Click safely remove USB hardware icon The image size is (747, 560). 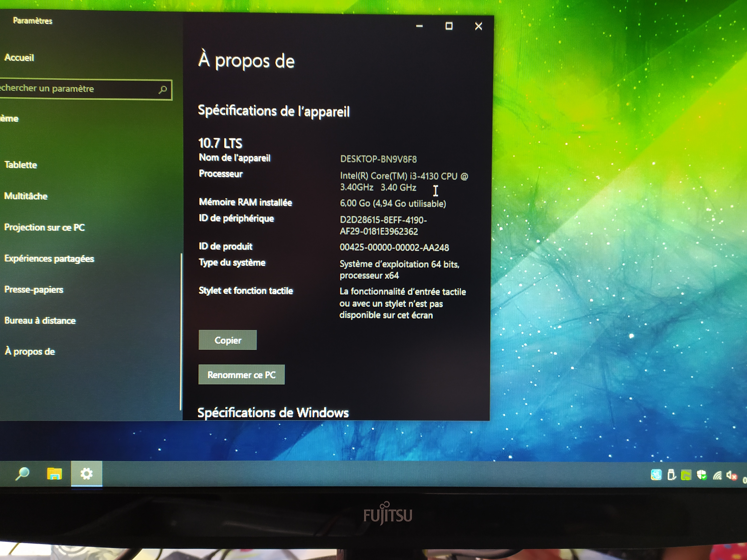click(x=671, y=475)
